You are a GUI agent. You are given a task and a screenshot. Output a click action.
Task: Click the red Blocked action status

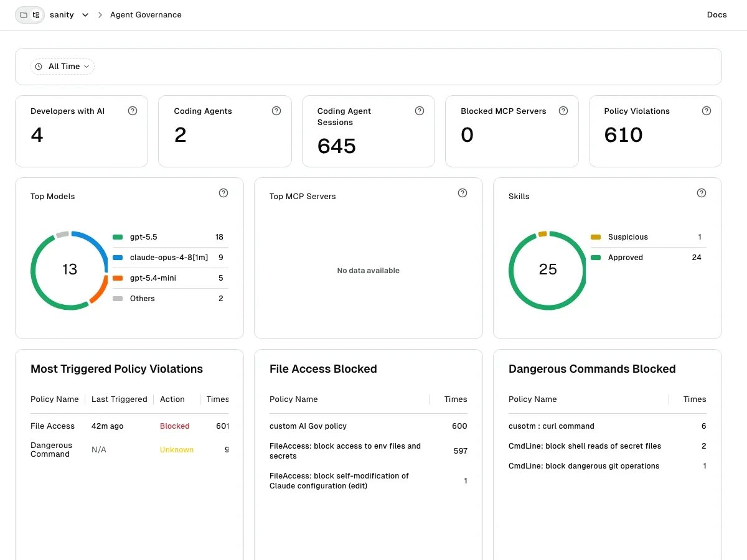pos(174,426)
